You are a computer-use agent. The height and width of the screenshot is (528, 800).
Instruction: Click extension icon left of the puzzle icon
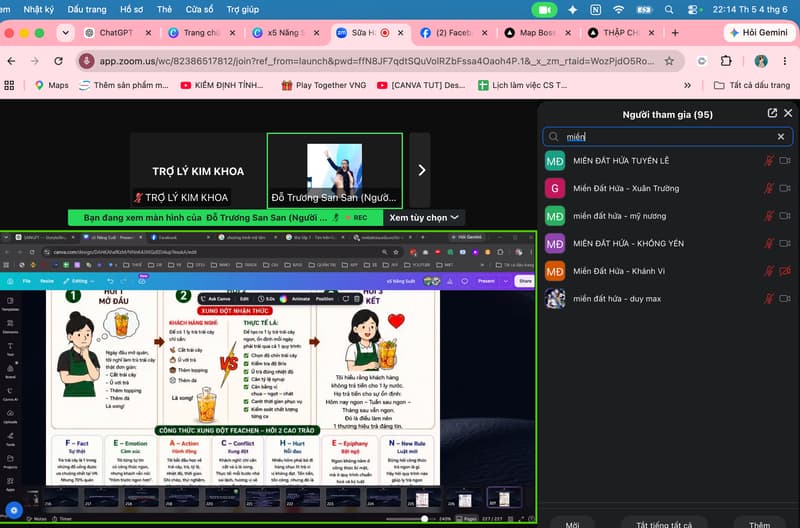[x=702, y=61]
